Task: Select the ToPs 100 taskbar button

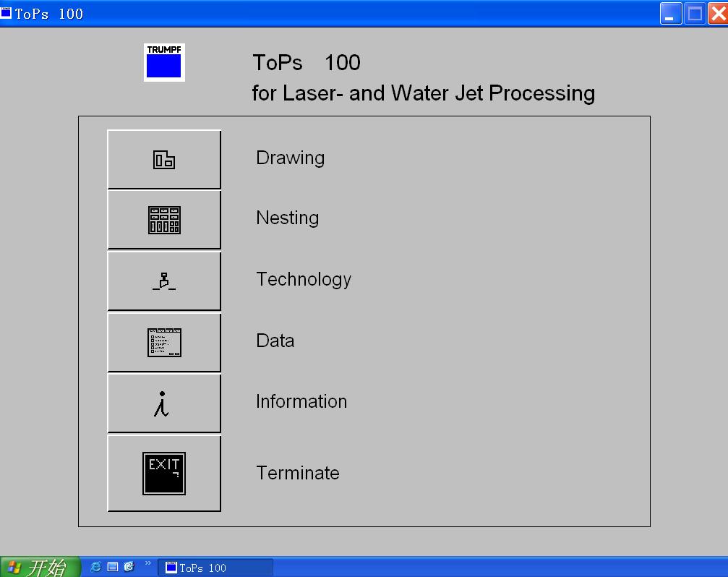Action: point(215,568)
